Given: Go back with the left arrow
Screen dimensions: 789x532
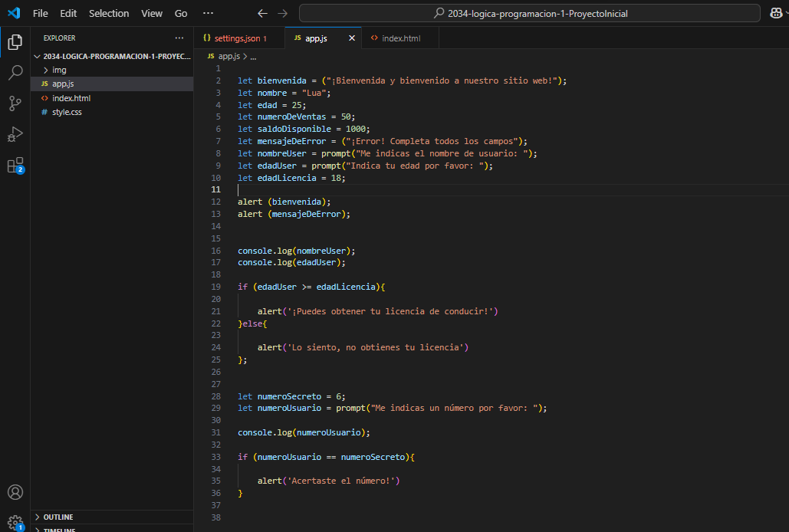Looking at the screenshot, I should click(x=262, y=14).
